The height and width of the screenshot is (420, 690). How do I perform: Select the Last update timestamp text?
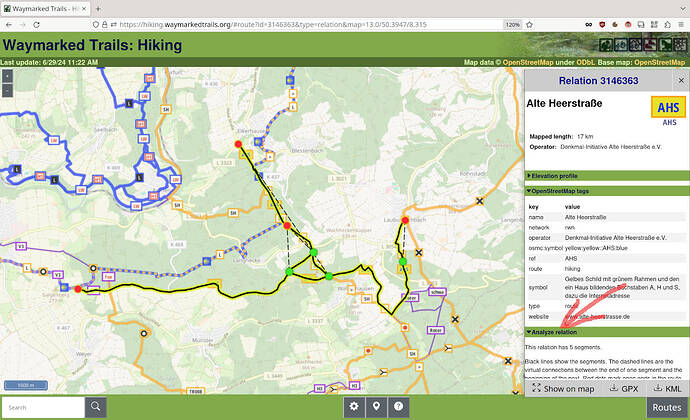pos(49,63)
